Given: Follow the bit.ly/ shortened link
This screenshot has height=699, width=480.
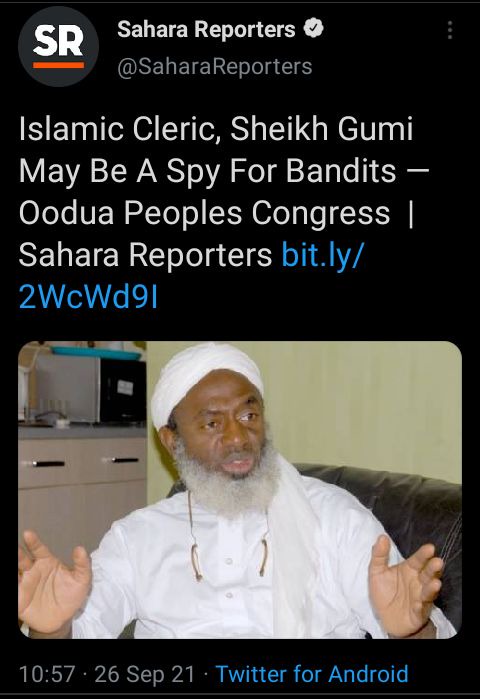Looking at the screenshot, I should point(323,255).
